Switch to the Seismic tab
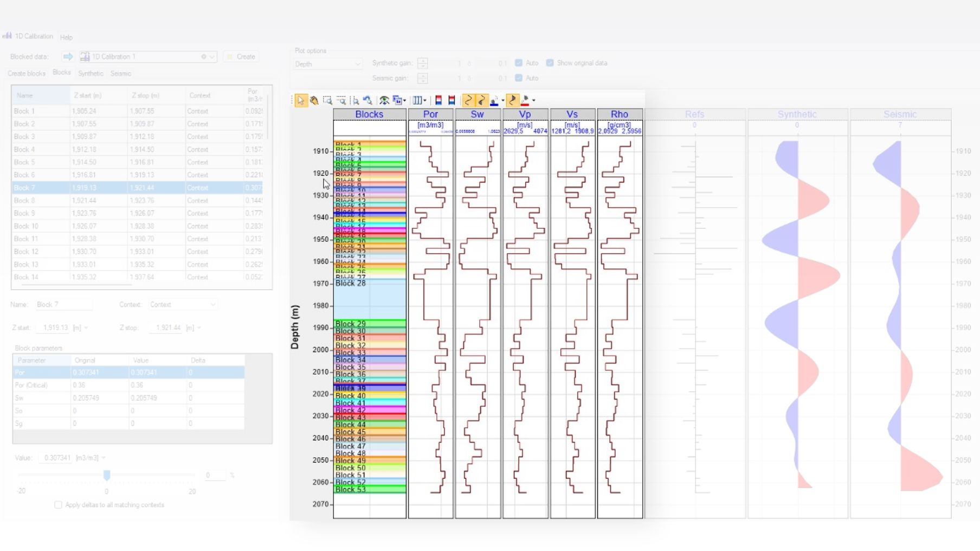This screenshot has height=551, width=980. [120, 73]
